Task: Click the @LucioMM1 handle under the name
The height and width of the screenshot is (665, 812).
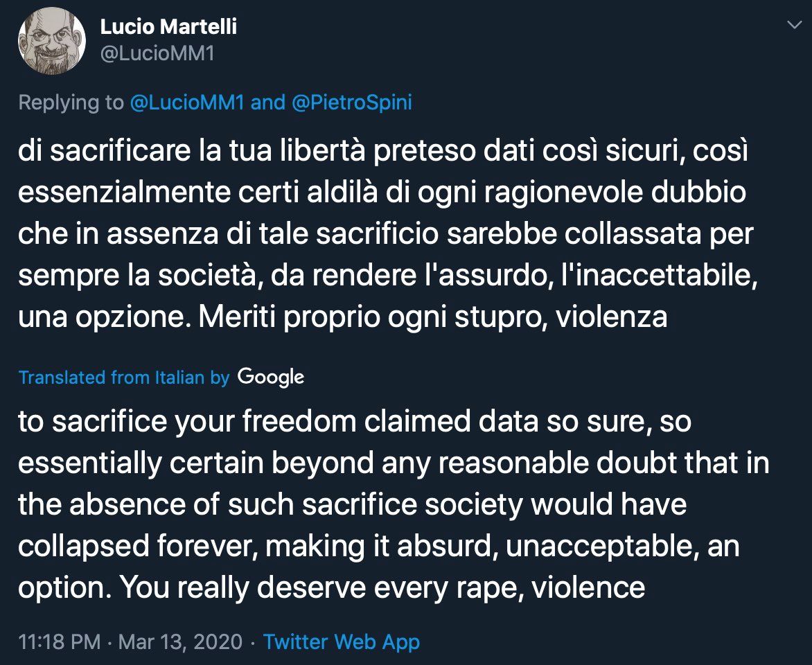Action: (x=157, y=53)
